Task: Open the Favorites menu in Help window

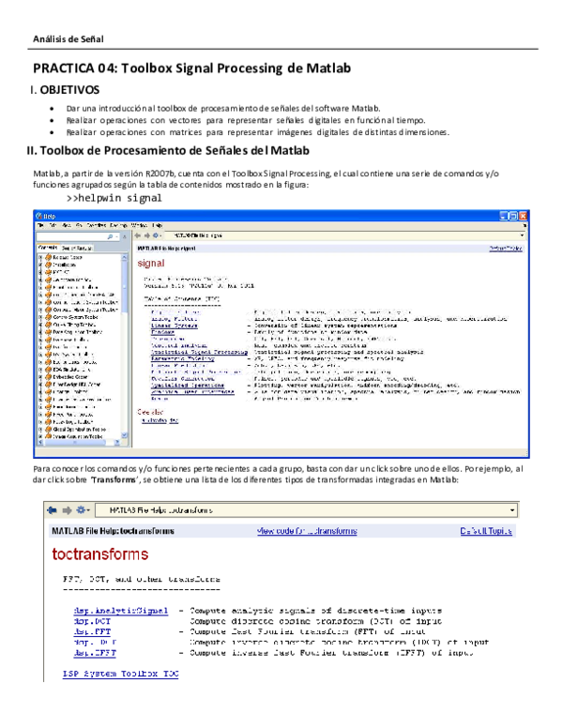Action: tap(97, 225)
